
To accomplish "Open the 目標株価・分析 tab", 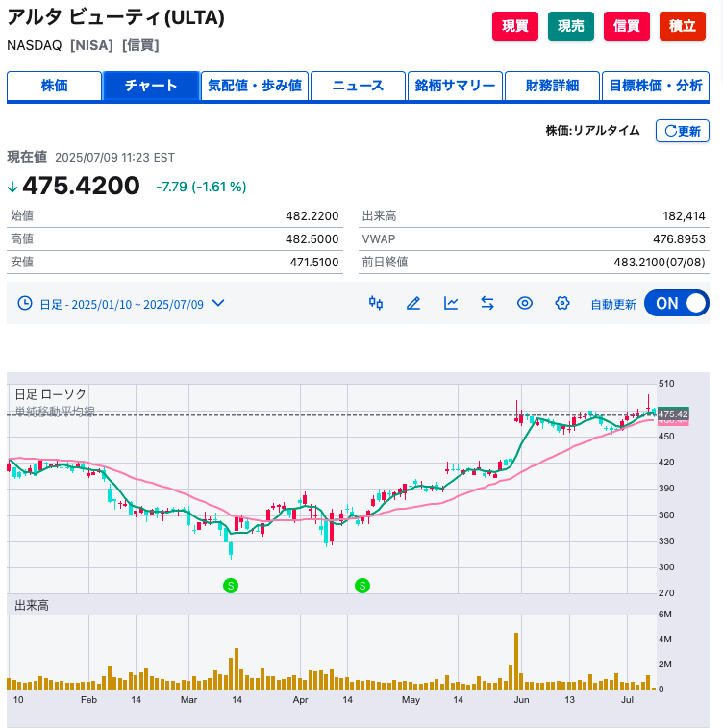I will 656,86.
